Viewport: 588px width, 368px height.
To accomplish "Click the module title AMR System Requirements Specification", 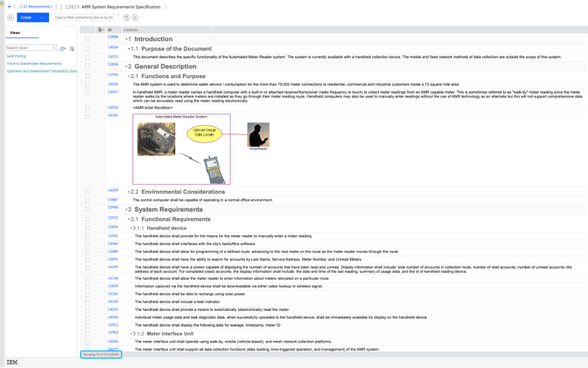I will [x=121, y=7].
